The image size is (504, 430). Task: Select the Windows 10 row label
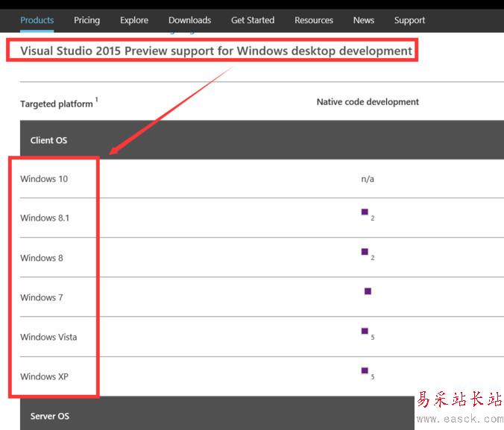44,179
